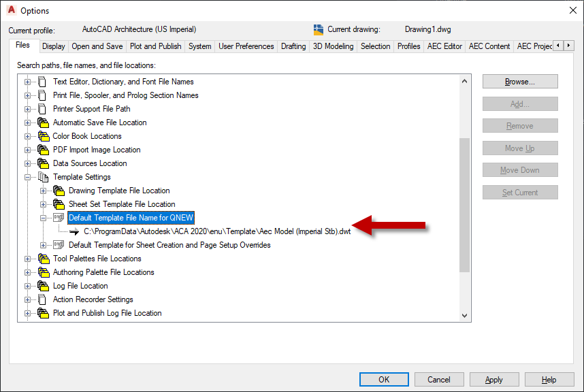Click the Template Settings documents icon
This screenshot has width=584, height=392.
pyautogui.click(x=43, y=177)
